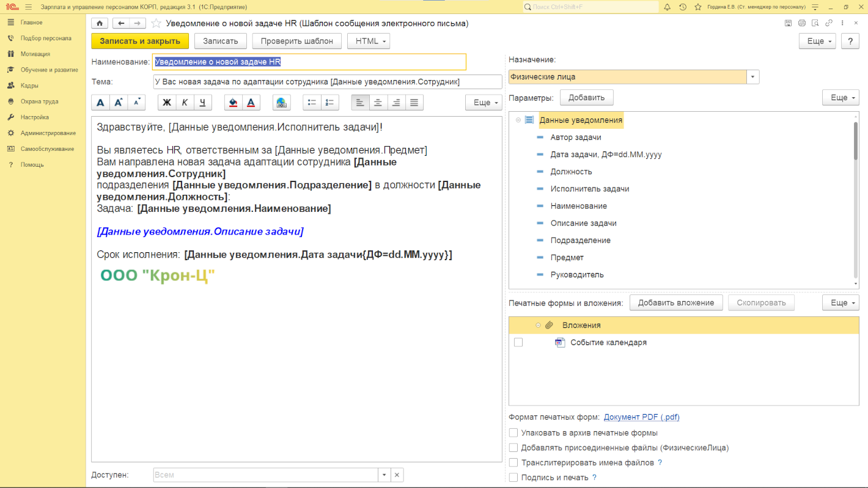Open the notifications bell
Viewport: 868px width, 488px height.
pos(667,7)
